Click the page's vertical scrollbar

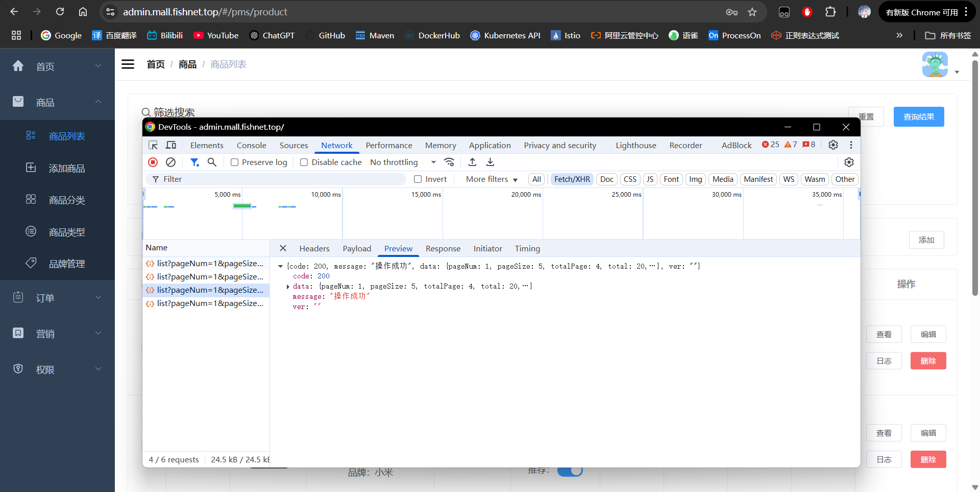pos(975,179)
